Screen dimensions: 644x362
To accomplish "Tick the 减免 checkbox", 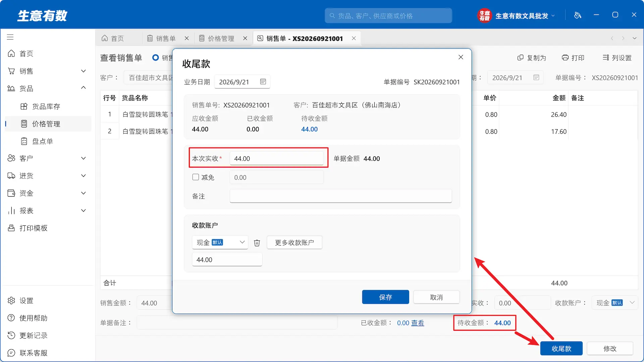I will point(196,177).
